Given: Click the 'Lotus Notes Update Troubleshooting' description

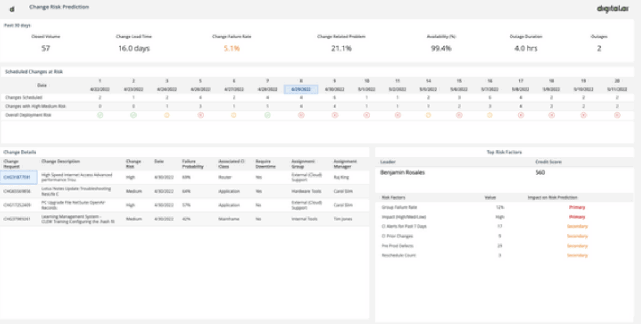Looking at the screenshot, I should (76, 191).
